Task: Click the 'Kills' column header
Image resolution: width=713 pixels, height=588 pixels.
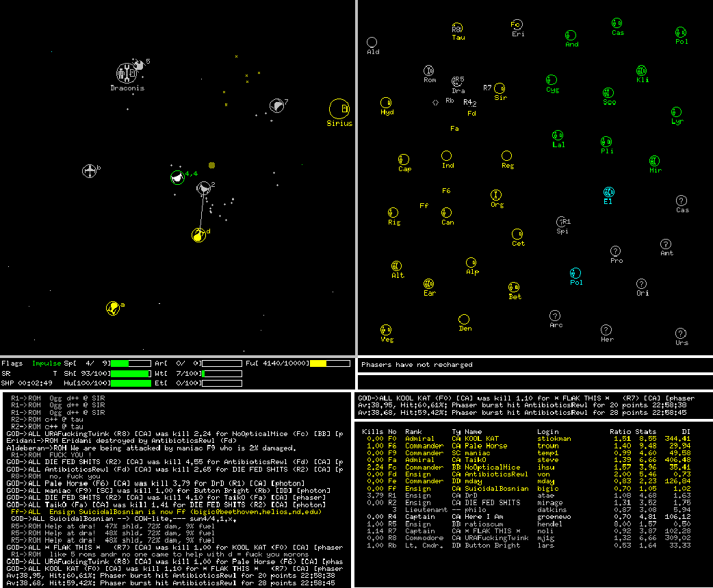Action: pyautogui.click(x=372, y=431)
